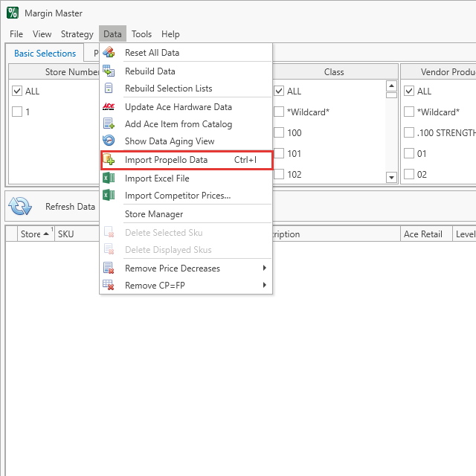Click the Import Propello Data database icon
The height and width of the screenshot is (476, 476).
pyautogui.click(x=109, y=160)
